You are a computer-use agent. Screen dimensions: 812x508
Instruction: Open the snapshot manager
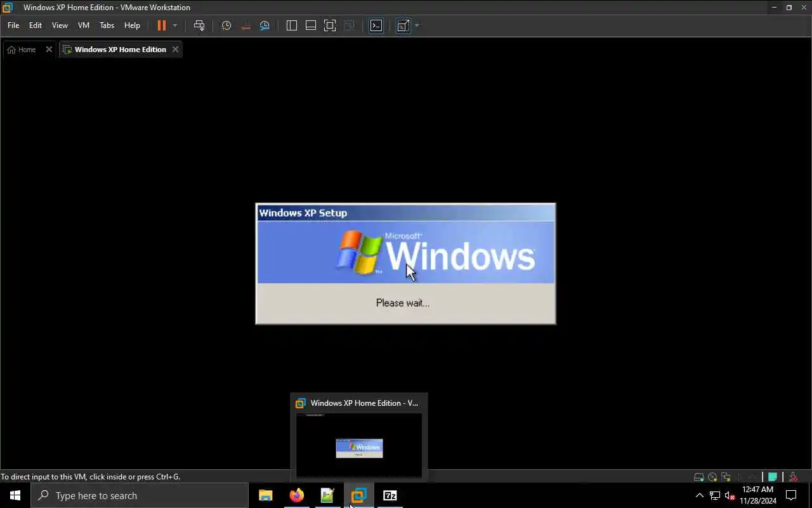point(265,25)
